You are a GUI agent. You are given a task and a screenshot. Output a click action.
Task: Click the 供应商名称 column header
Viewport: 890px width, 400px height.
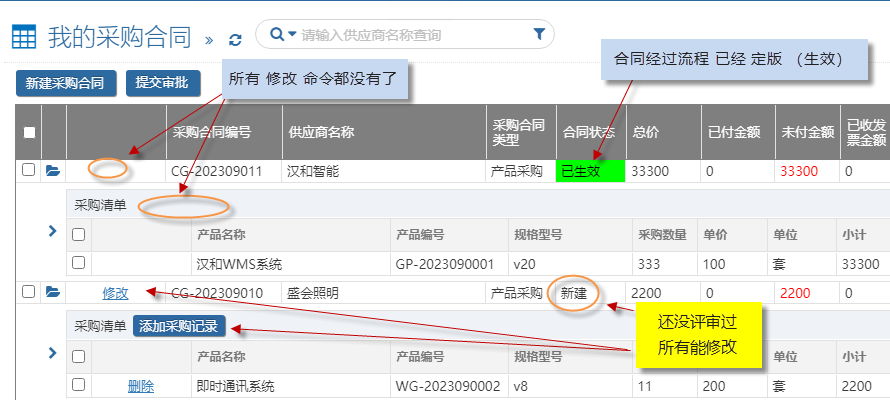[x=321, y=132]
